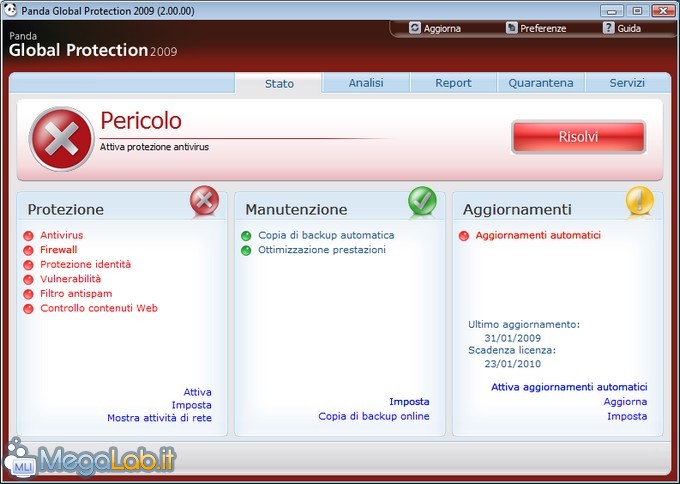Open Guida help from the top bar
The image size is (680, 484).
click(x=629, y=29)
